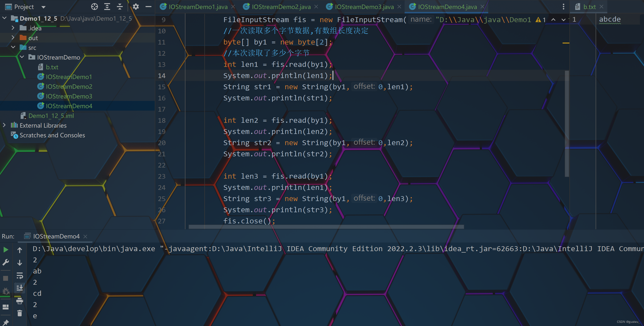Image resolution: width=644 pixels, height=326 pixels.
Task: Toggle pin tab in Run panel
Action: [6, 322]
